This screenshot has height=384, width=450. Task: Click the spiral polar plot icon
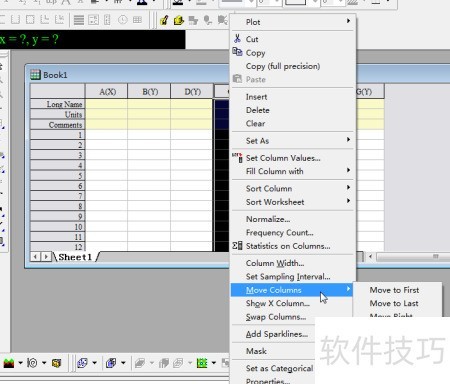pos(32,363)
